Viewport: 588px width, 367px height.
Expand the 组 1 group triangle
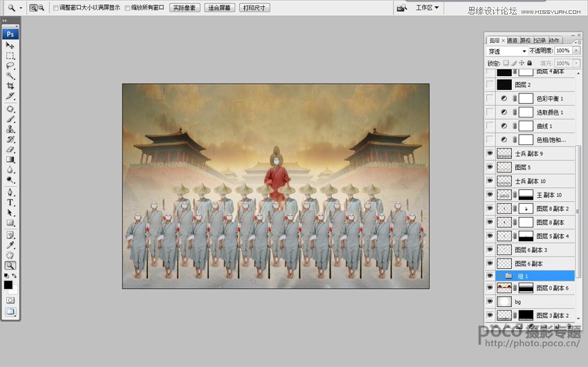[x=500, y=276]
